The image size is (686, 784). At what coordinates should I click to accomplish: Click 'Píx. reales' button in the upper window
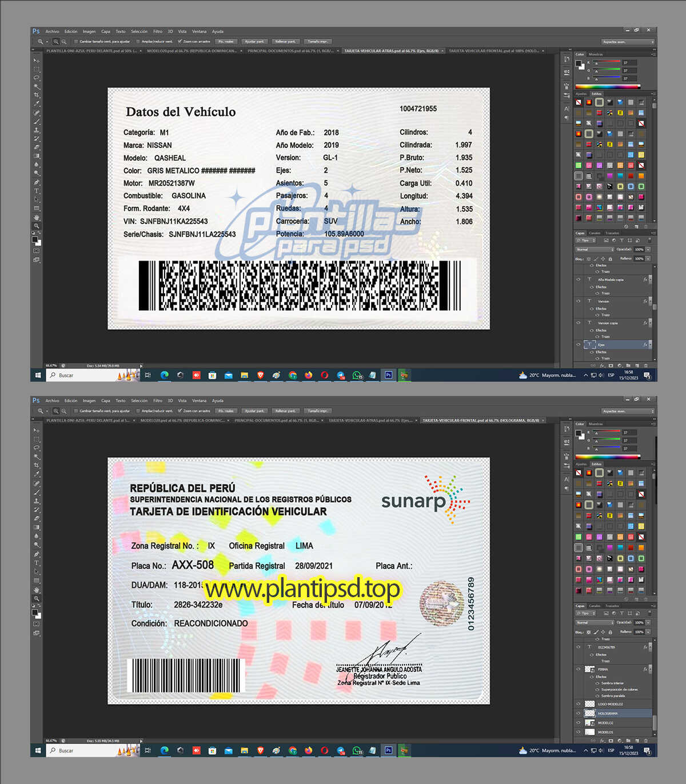226,42
